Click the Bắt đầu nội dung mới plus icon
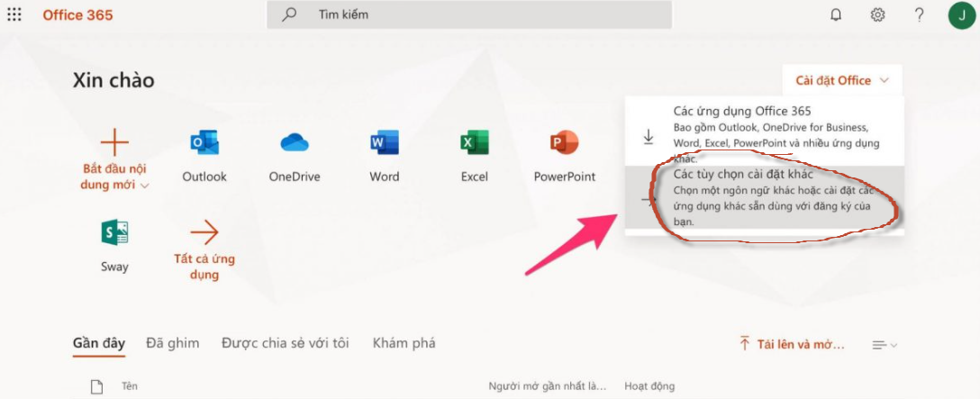The height and width of the screenshot is (399, 980). pos(114,142)
